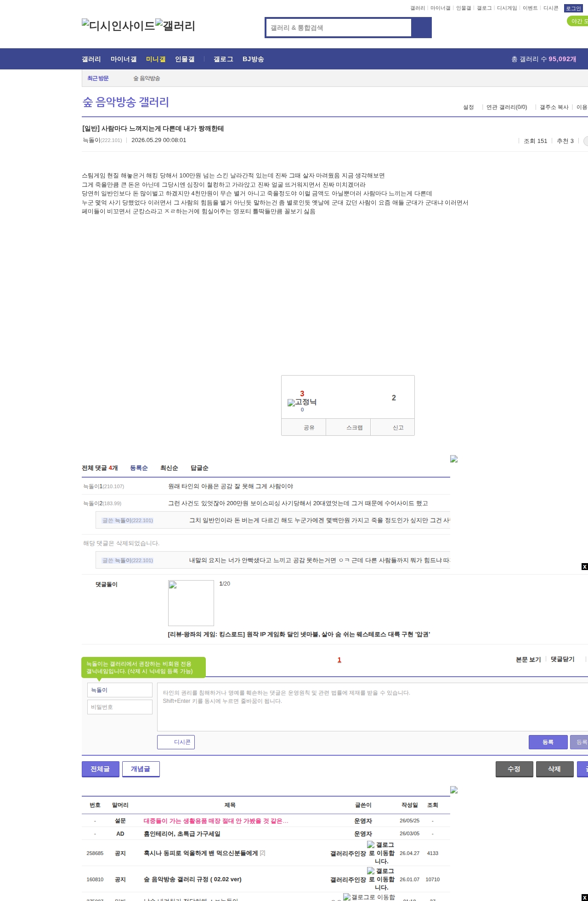The image size is (588, 901).
Task: Click the 삭제 button
Action: [554, 769]
